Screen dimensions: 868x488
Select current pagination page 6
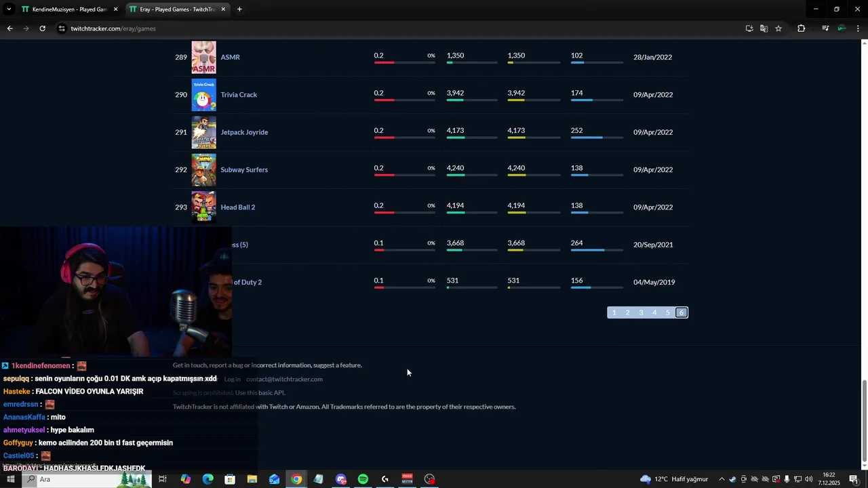tap(682, 312)
